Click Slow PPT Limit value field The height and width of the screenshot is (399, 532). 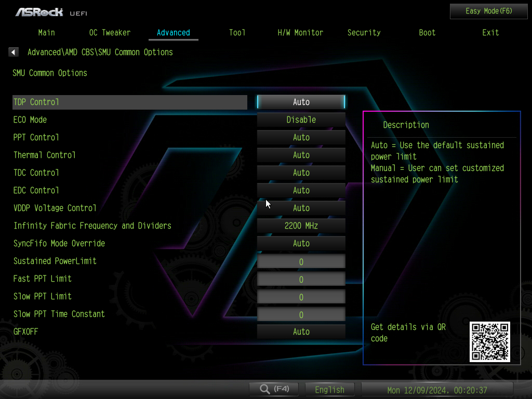[301, 297]
